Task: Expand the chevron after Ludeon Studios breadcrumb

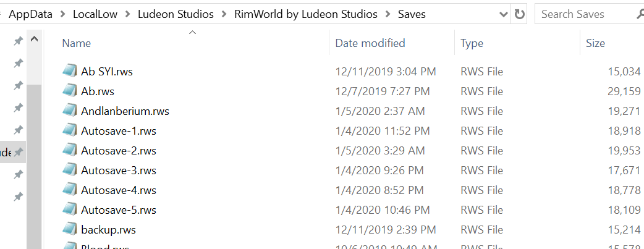Action: click(224, 14)
